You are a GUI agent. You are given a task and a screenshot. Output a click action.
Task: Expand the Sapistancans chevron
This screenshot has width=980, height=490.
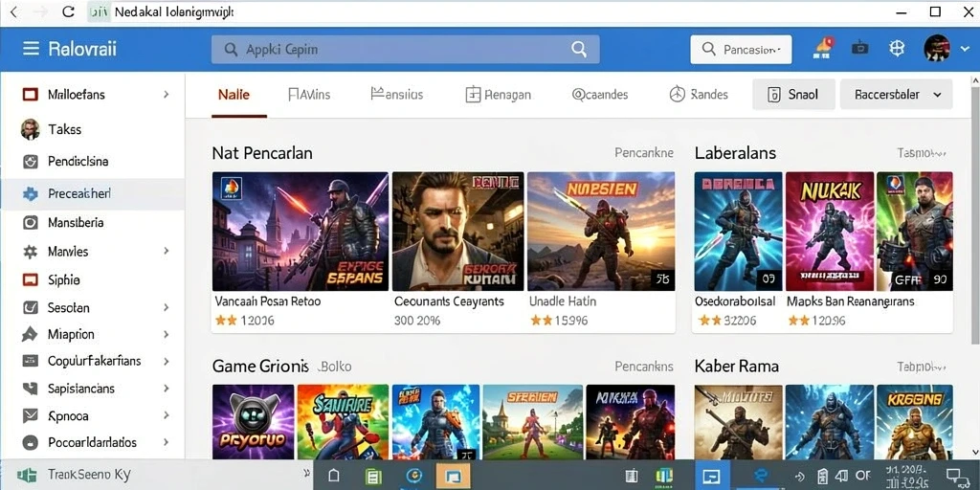click(167, 389)
